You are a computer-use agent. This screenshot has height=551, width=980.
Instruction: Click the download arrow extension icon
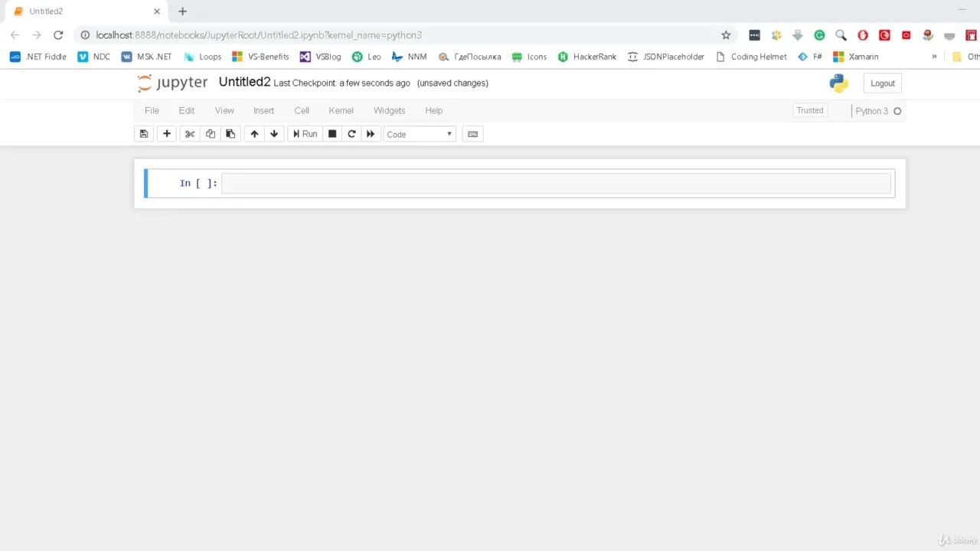click(x=798, y=35)
